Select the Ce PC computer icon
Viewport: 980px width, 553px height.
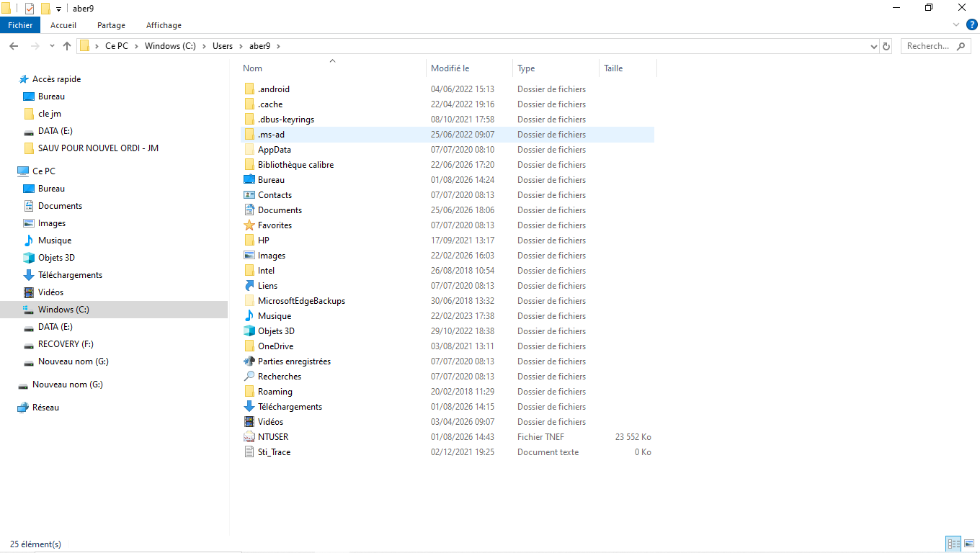tap(23, 171)
